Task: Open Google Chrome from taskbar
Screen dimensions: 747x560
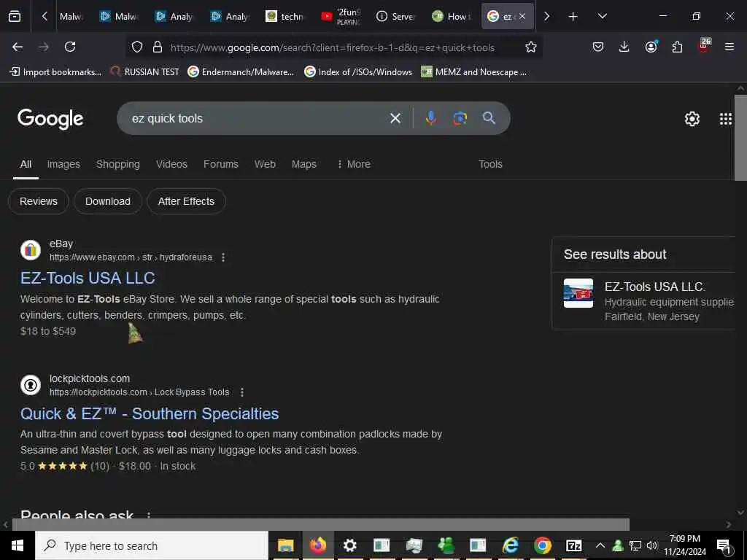Action: point(542,545)
